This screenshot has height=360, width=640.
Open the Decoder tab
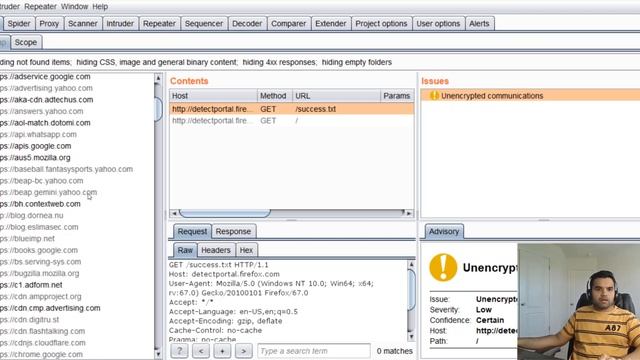point(247,24)
